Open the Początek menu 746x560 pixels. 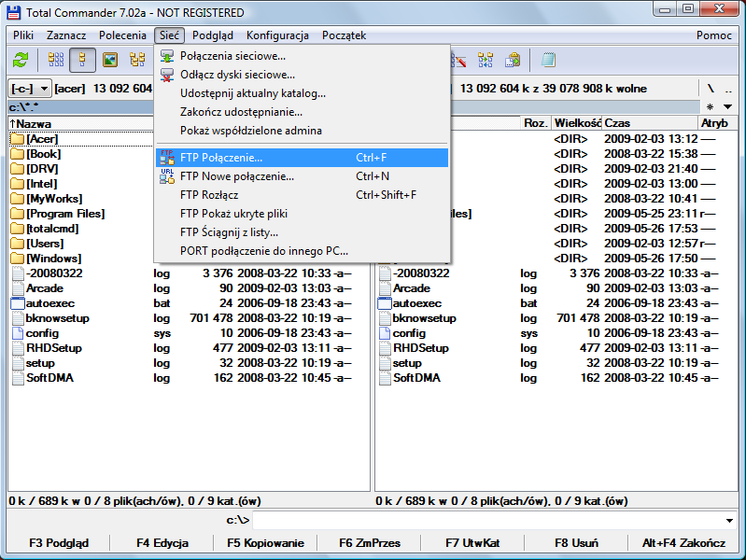[344, 35]
